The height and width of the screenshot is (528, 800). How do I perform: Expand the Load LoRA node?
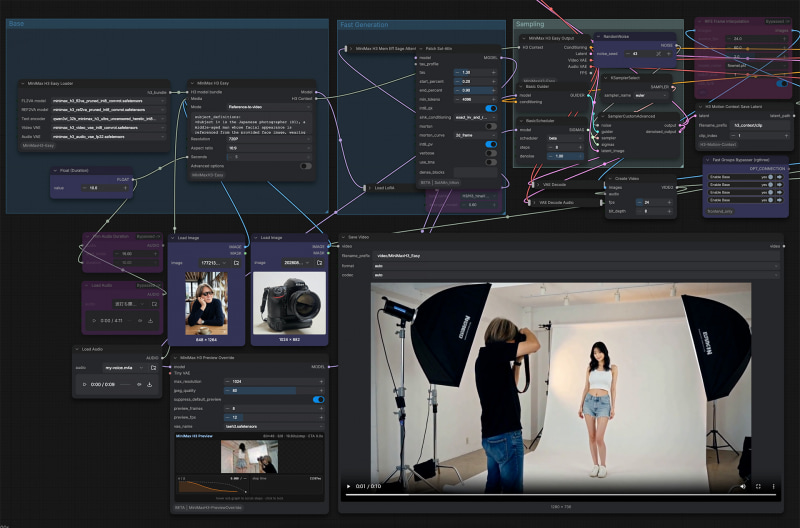pos(370,188)
